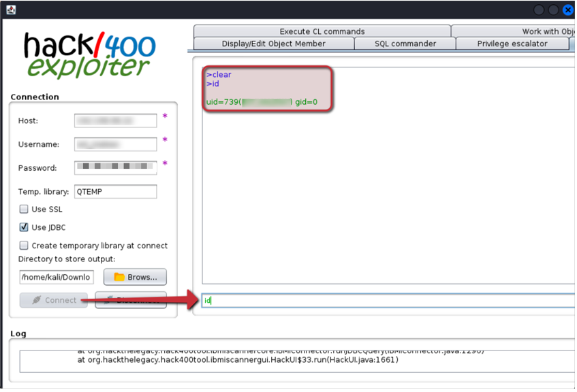
Task: Select the 'uid=739' result line
Action: (x=262, y=102)
